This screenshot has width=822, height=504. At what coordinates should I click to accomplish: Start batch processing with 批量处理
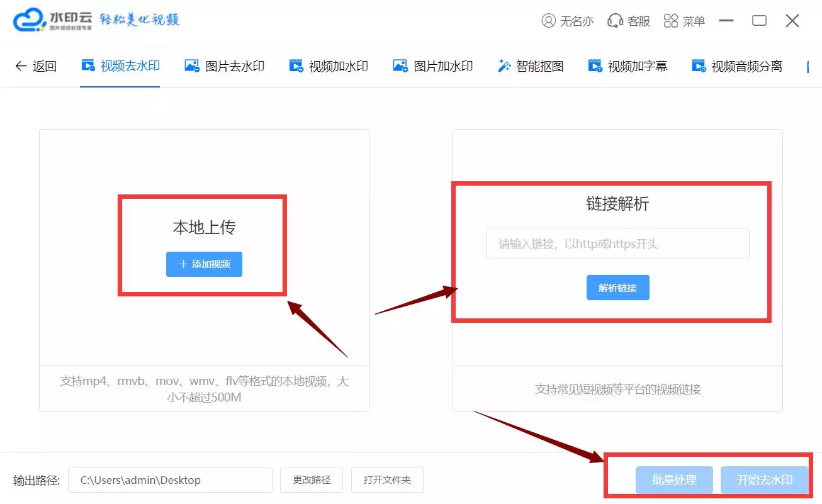pos(673,479)
